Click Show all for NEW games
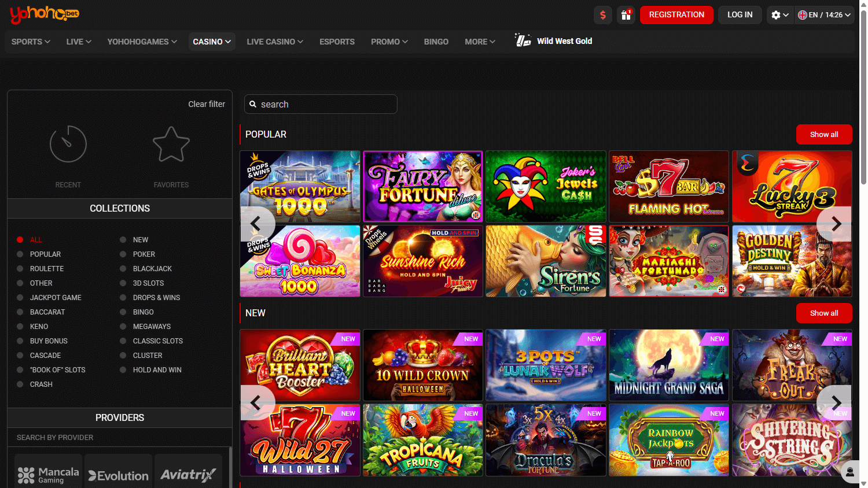The height and width of the screenshot is (488, 868). click(824, 313)
